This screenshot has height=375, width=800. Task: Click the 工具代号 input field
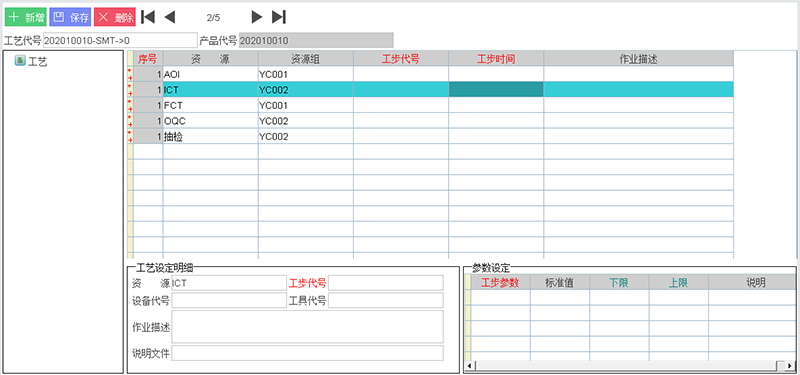pos(386,301)
